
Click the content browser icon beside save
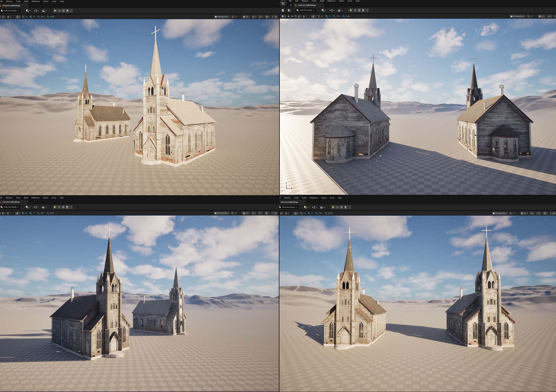(289, 10)
